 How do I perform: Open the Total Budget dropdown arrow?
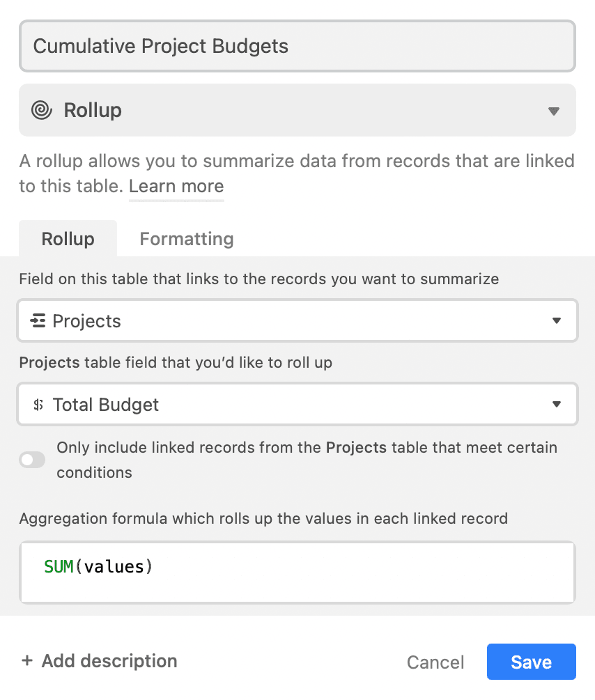(557, 404)
